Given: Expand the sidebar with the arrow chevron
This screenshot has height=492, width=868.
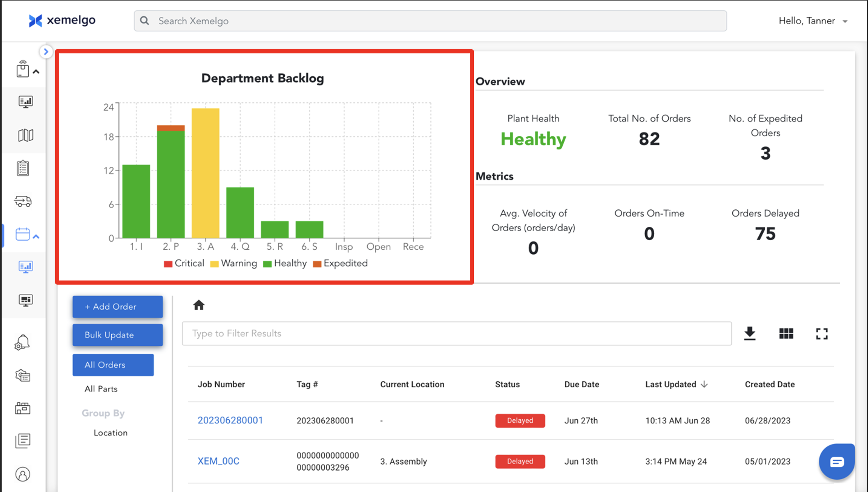Looking at the screenshot, I should coord(46,52).
